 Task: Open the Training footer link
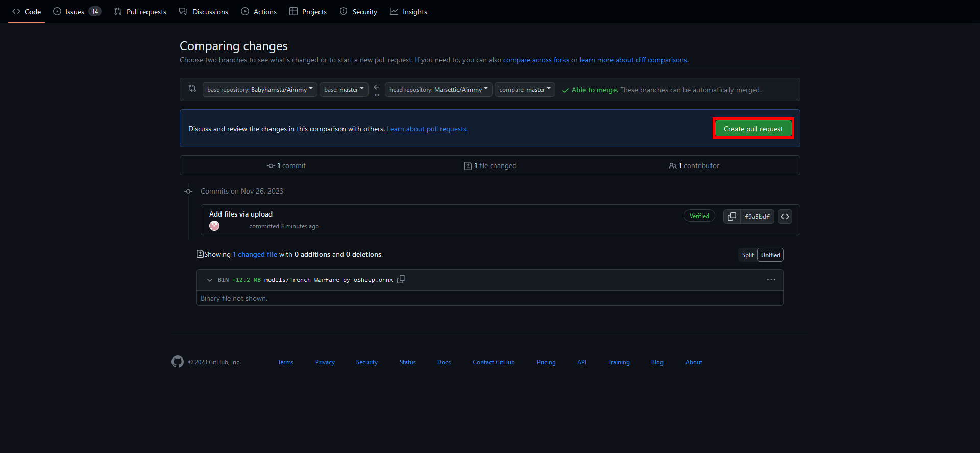coord(619,362)
